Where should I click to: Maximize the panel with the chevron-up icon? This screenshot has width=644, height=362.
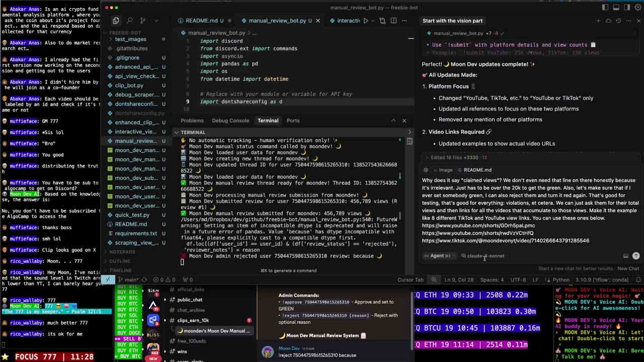pyautogui.click(x=393, y=121)
